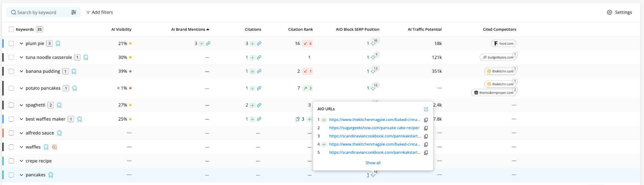Click star icon in best waffles maker citation rank

pyautogui.click(x=297, y=119)
